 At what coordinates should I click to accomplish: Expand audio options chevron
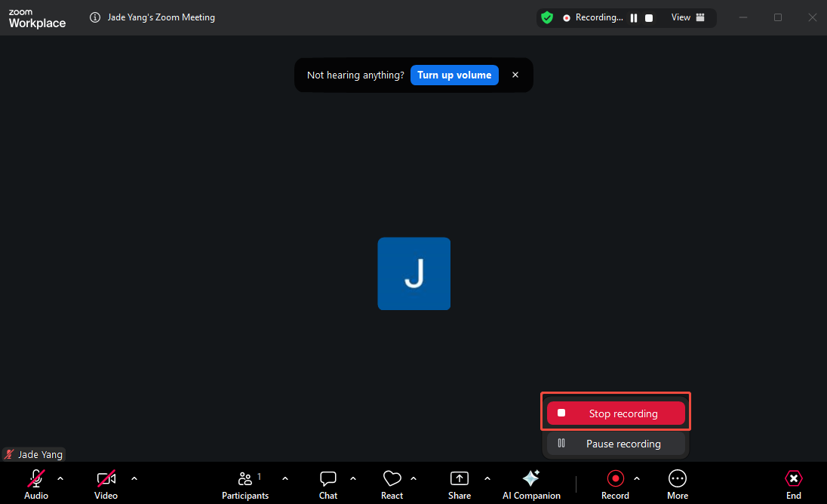(x=60, y=478)
